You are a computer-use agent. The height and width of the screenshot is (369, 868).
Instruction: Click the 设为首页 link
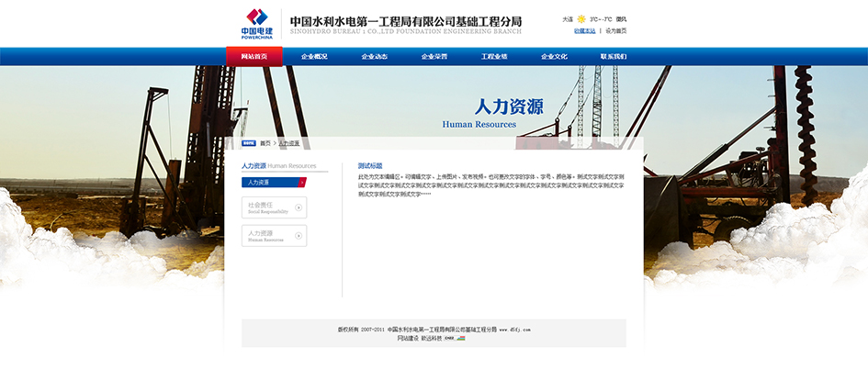(x=615, y=30)
